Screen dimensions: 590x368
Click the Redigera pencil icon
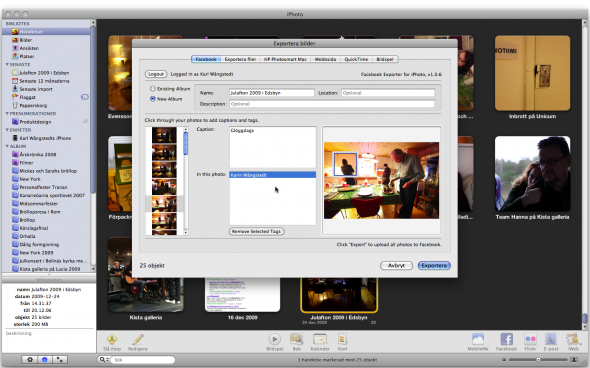pyautogui.click(x=138, y=340)
